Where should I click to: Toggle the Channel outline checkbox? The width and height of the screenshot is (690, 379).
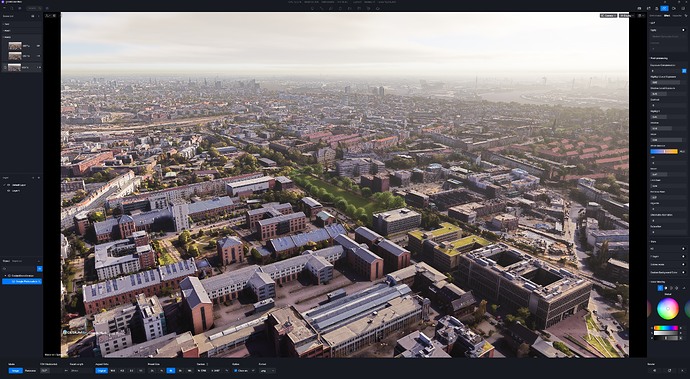pyautogui.click(x=235, y=371)
